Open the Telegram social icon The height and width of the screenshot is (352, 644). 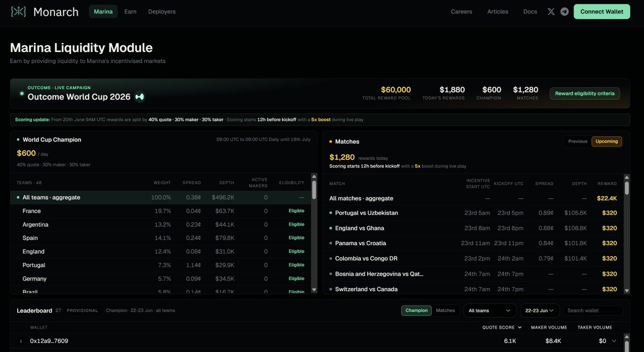pyautogui.click(x=565, y=11)
